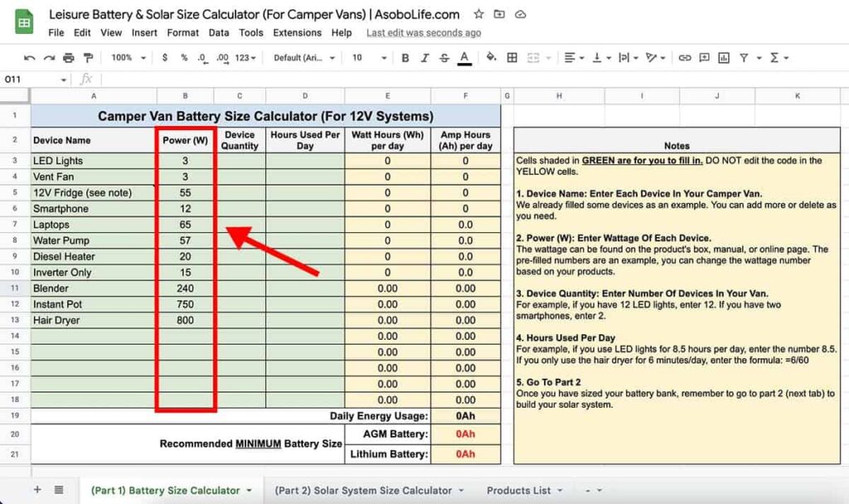Toggle bold formatting
This screenshot has width=849, height=504.
[x=405, y=57]
